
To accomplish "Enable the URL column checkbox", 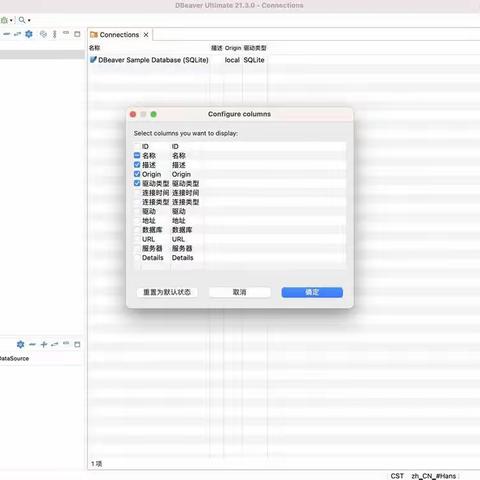I will [137, 239].
